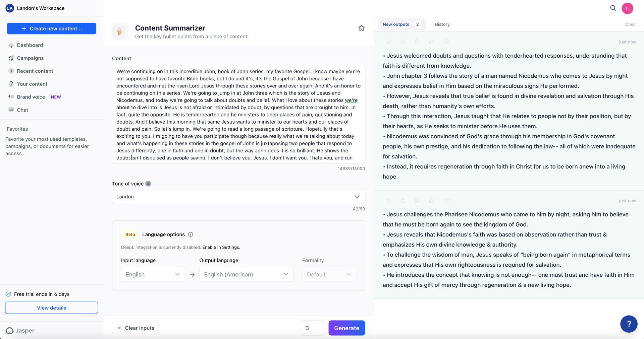This screenshot has width=644, height=339.
Task: Click the bullet "He introduces the concept that knowing"
Action: [x=508, y=280]
